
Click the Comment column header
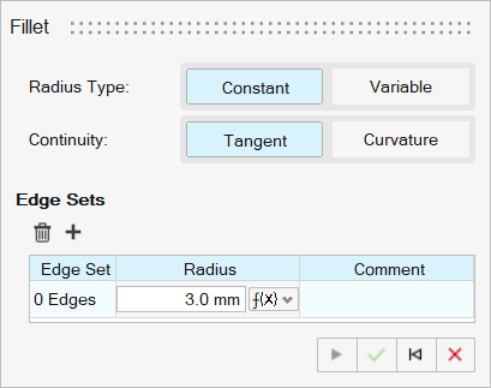pos(387,269)
